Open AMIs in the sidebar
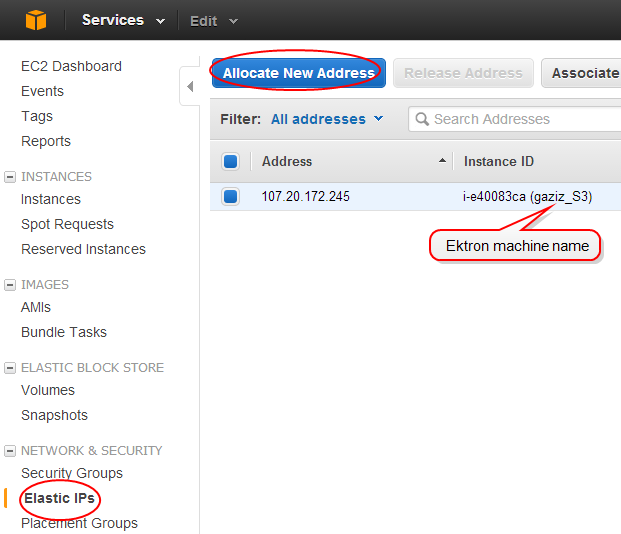Viewport: 621px width, 534px height. coord(36,307)
